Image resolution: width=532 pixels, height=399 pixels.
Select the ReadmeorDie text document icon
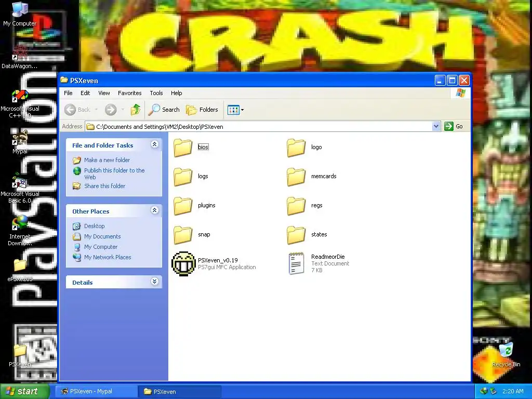tap(296, 263)
